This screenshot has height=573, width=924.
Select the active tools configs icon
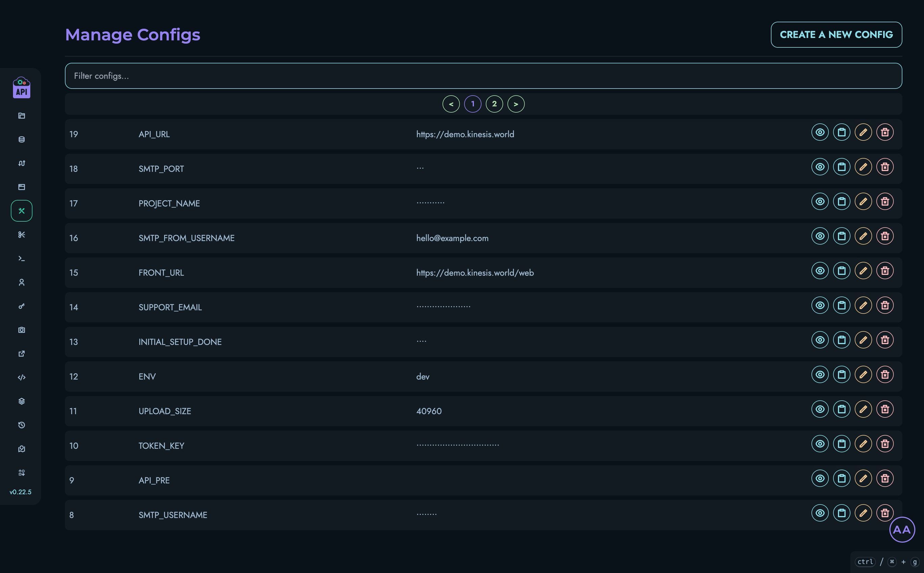click(x=22, y=211)
